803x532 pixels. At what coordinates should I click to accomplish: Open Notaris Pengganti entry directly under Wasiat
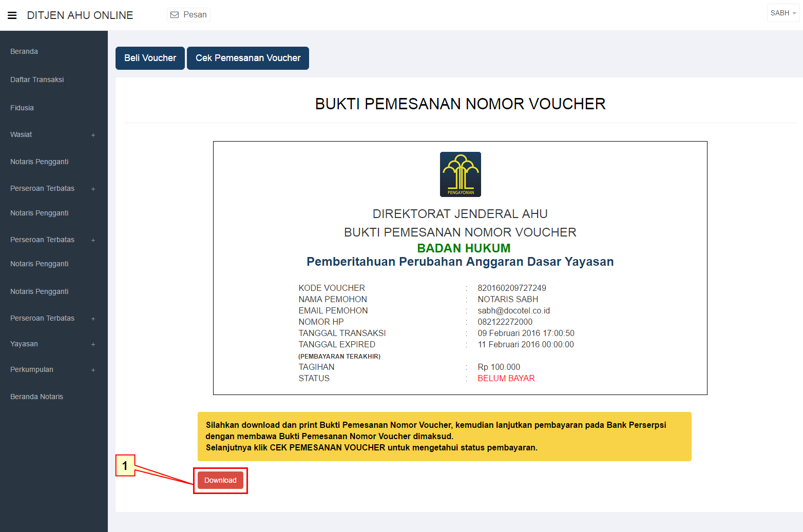pos(40,162)
